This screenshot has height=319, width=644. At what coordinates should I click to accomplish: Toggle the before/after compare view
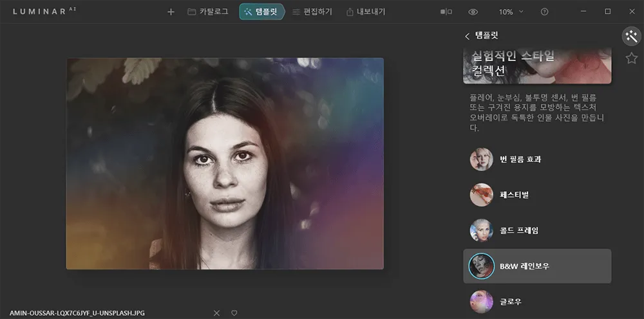click(446, 12)
